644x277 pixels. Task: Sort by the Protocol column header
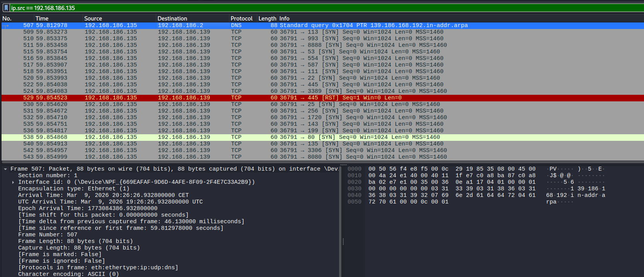[x=243, y=18]
